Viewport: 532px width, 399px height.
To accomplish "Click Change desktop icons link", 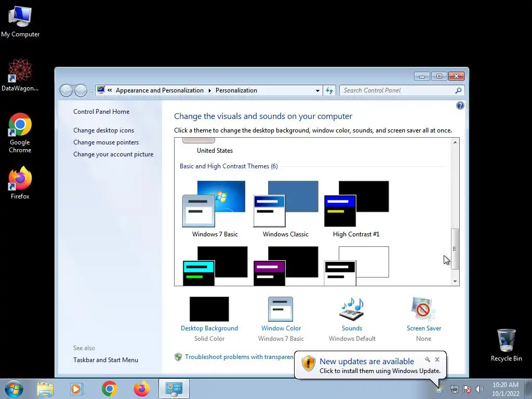I will coord(103,130).
